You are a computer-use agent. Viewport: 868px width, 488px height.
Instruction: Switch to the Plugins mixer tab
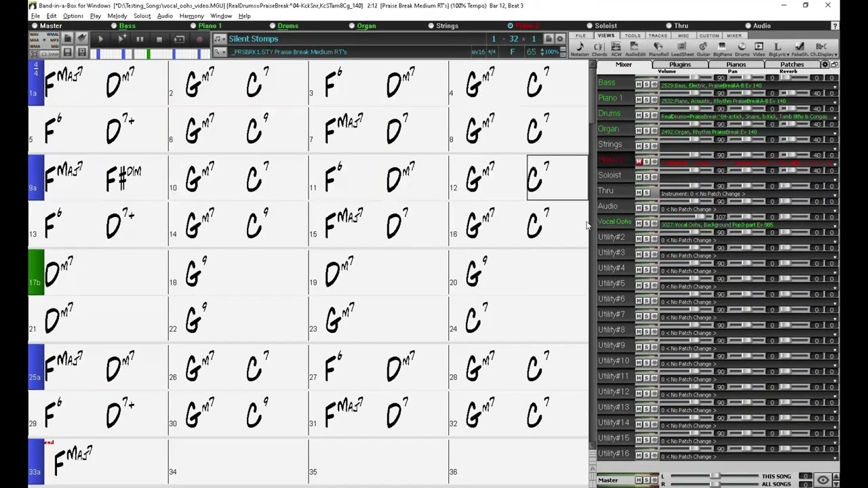(x=680, y=64)
